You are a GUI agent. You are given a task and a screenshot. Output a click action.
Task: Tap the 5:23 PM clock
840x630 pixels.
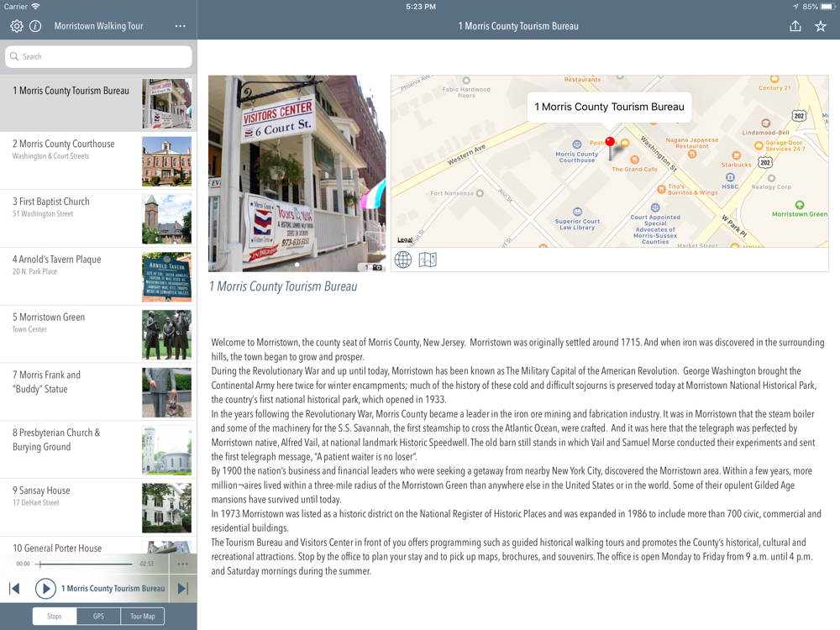[421, 7]
